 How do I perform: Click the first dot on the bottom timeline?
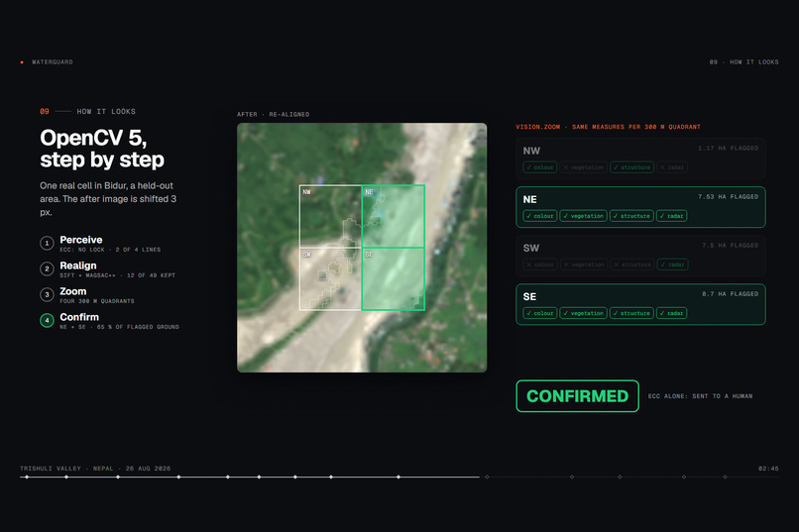(x=27, y=478)
